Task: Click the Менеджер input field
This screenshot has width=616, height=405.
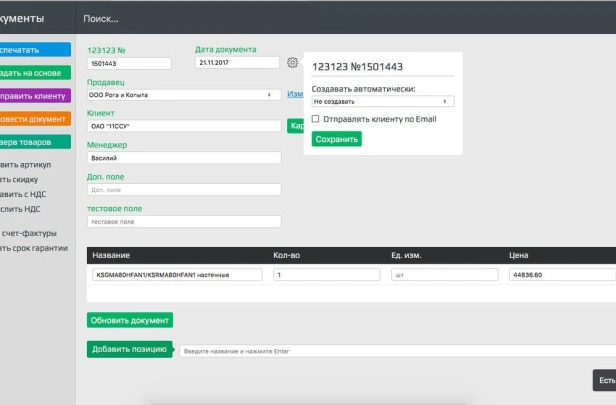Action: (x=184, y=157)
